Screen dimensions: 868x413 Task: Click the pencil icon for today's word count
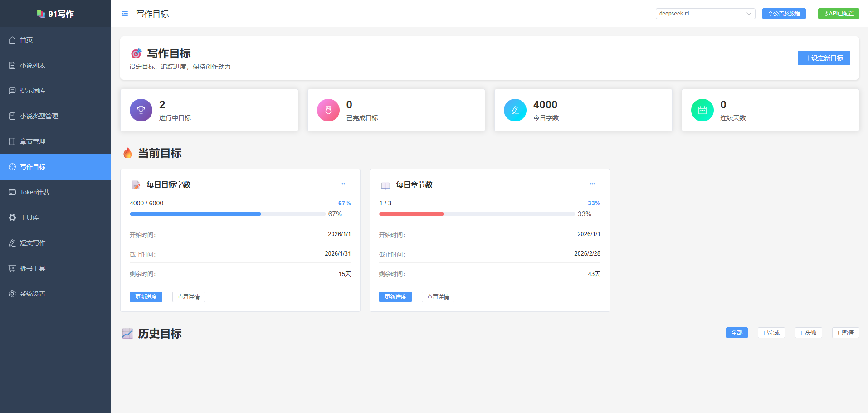point(515,110)
